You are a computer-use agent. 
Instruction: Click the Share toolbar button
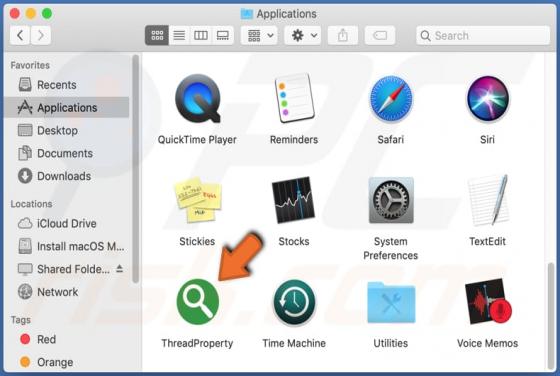point(343,35)
